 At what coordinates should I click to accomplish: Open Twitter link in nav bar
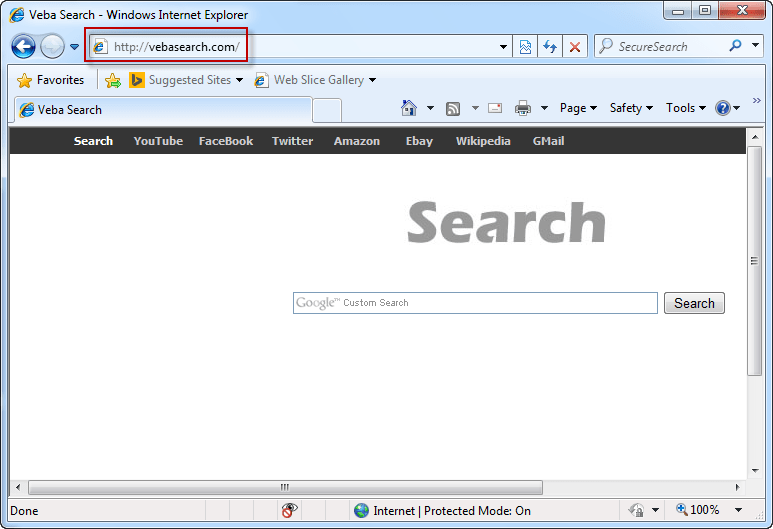[292, 141]
